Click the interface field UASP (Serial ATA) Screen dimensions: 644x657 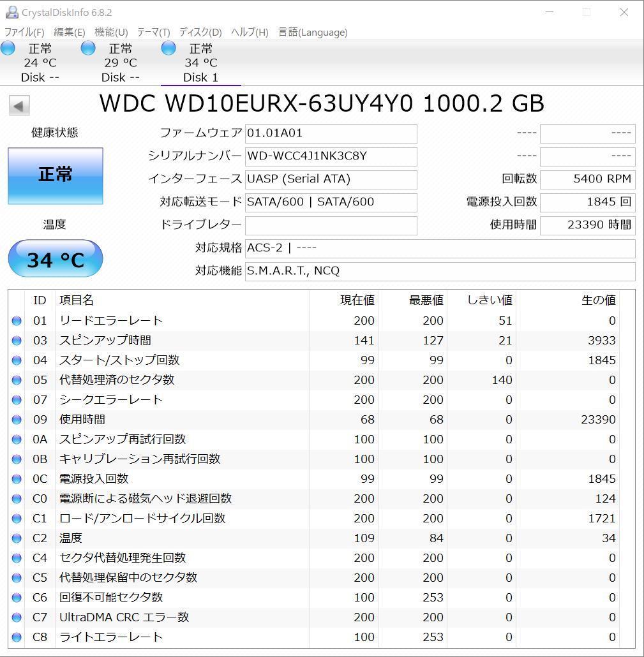[331, 180]
